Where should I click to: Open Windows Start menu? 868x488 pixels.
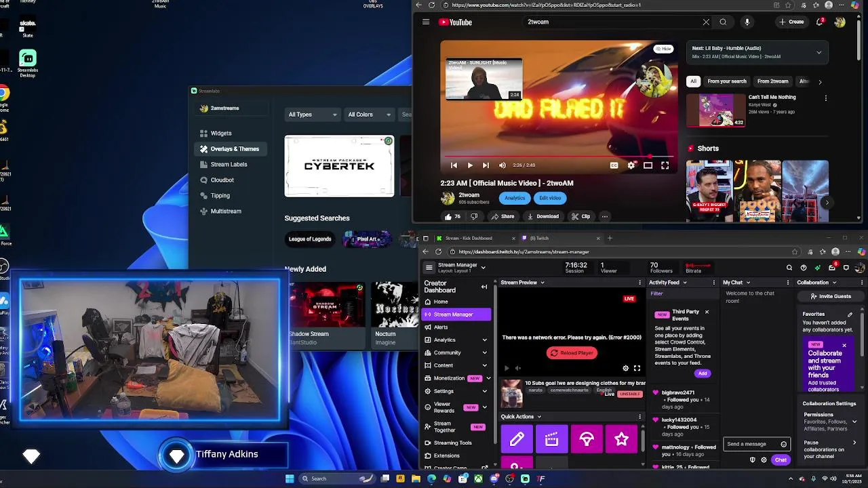pyautogui.click(x=290, y=479)
